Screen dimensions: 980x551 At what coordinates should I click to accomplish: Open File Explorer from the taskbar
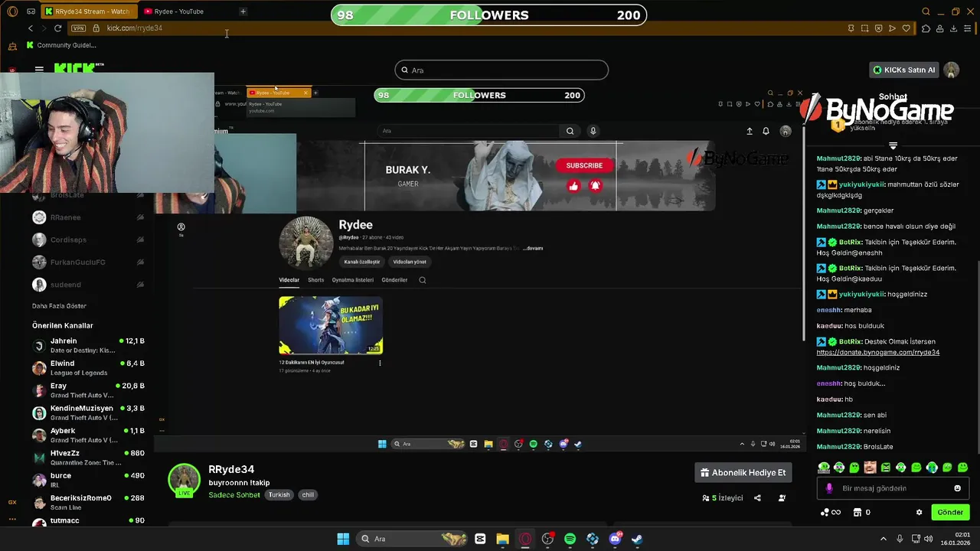502,539
